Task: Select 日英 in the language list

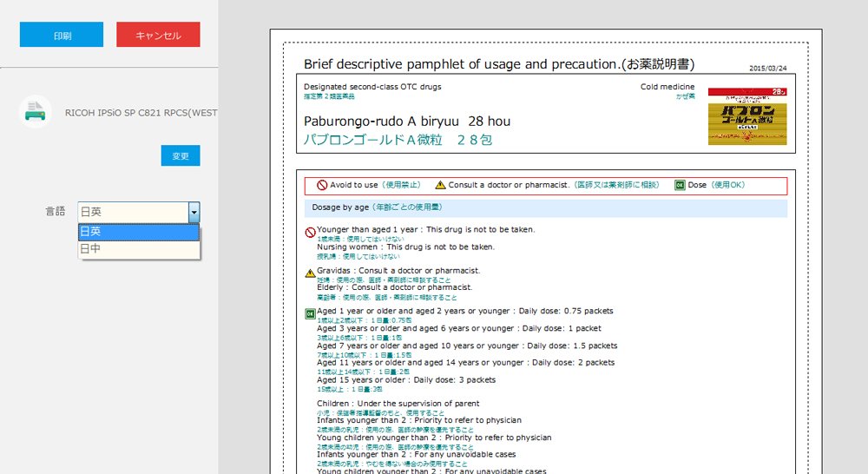Action: coord(138,232)
